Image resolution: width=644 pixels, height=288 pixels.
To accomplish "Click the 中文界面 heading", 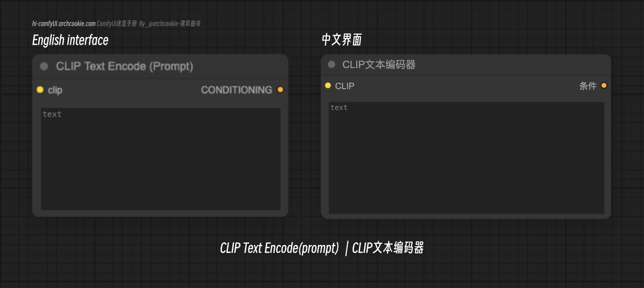I will click(x=342, y=40).
